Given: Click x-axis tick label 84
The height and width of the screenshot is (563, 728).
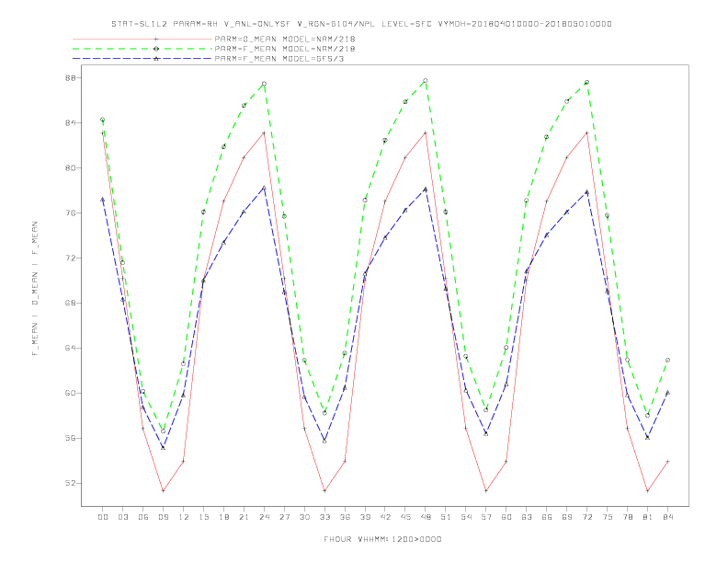Looking at the screenshot, I should (667, 517).
